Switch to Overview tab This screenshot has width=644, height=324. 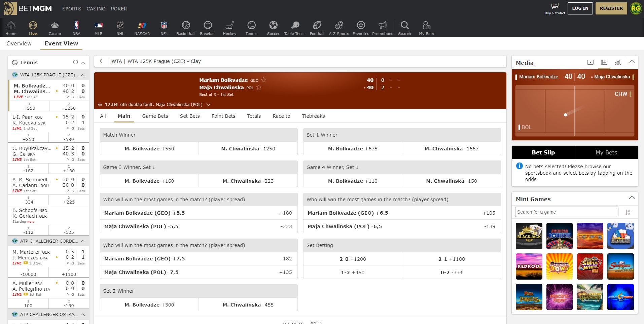tap(19, 43)
